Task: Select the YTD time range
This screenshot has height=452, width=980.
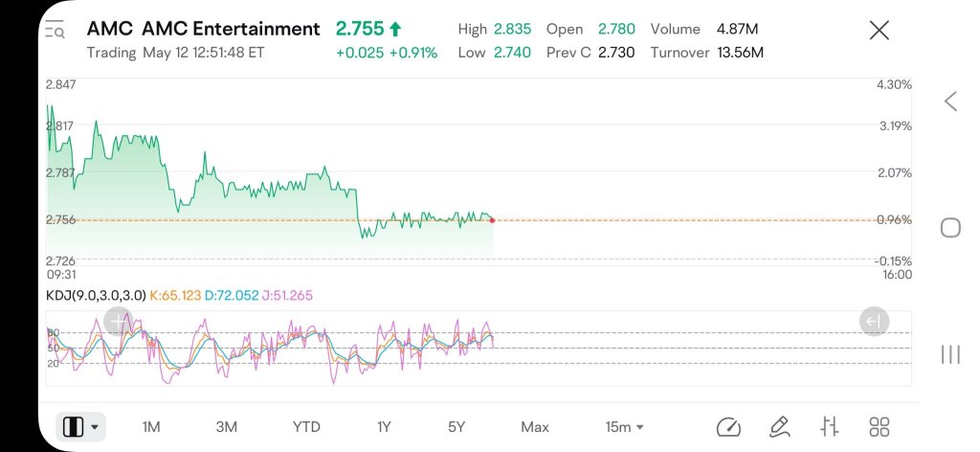Action: click(306, 427)
